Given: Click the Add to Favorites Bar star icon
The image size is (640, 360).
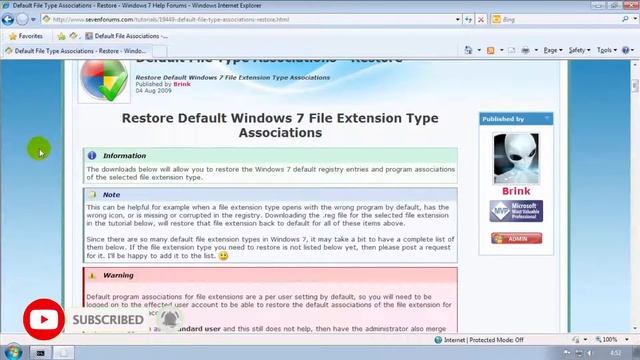Looking at the screenshot, I should coord(61,36).
